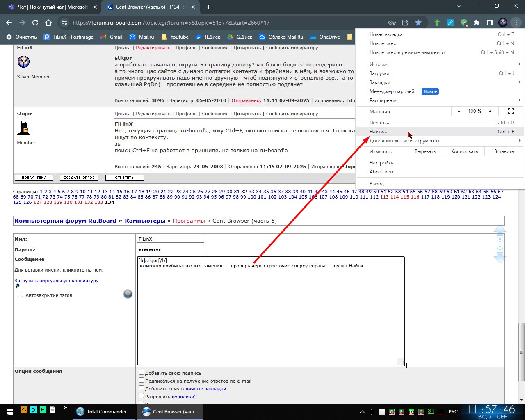Image resolution: width=525 pixels, height=420 pixels.
Task: Open Загрузить виртуальную клавиатуру link
Action: 57,281
